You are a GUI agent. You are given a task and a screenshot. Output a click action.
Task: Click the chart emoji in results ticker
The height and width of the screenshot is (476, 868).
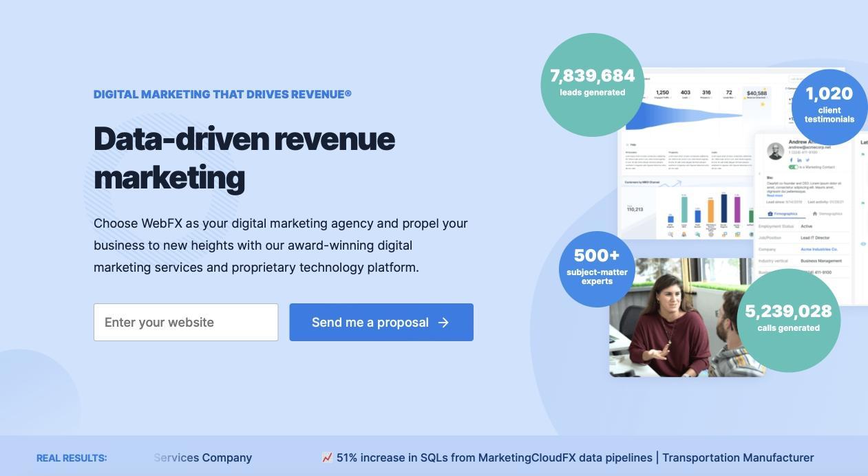click(327, 457)
